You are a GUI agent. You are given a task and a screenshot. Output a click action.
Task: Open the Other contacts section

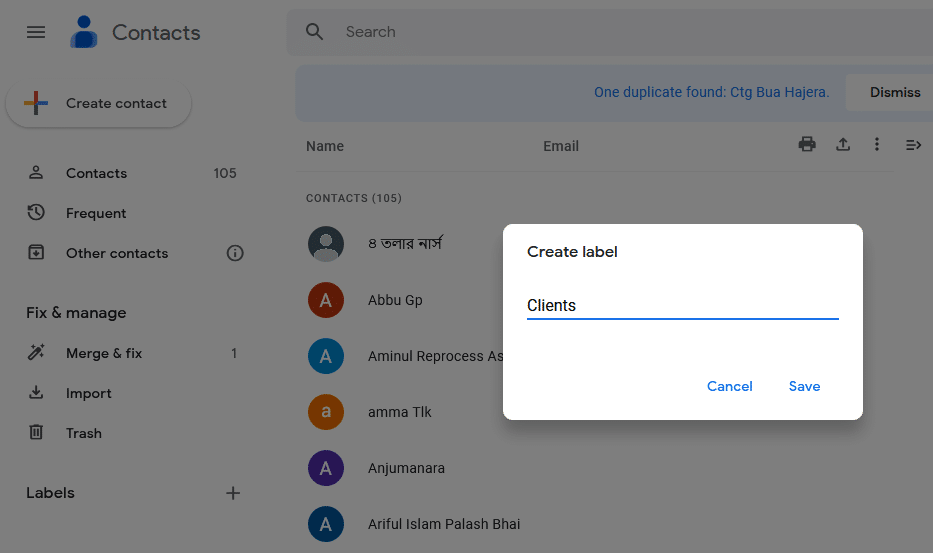(117, 253)
